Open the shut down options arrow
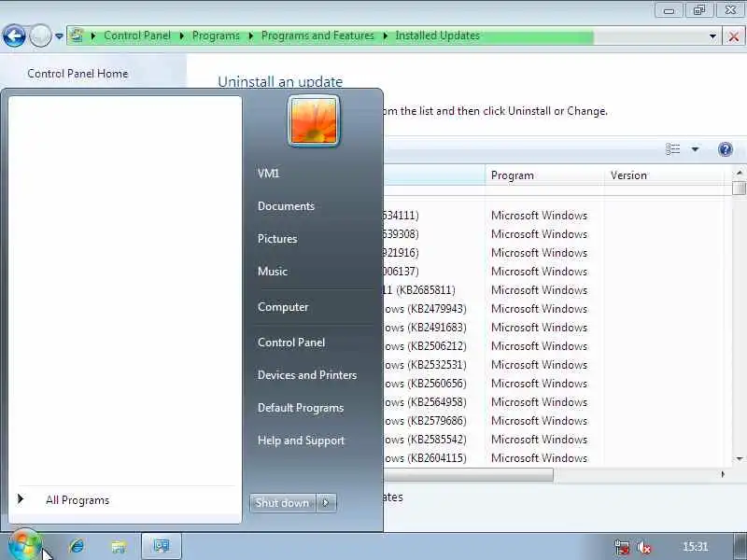 (326, 503)
